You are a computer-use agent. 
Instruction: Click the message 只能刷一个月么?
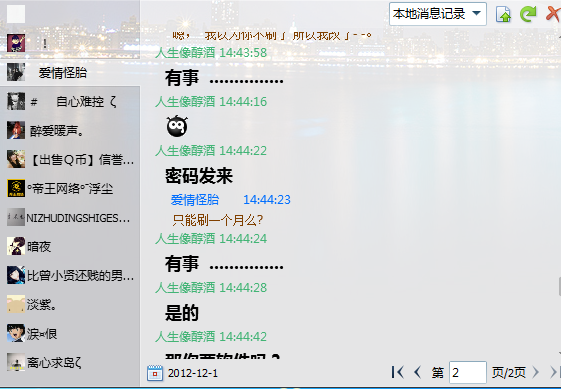click(218, 220)
